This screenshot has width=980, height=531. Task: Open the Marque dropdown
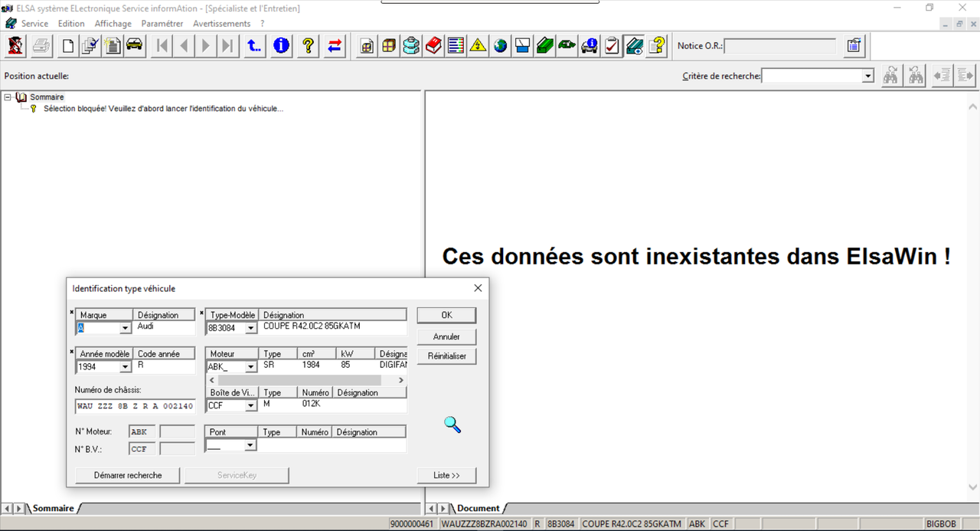[126, 329]
